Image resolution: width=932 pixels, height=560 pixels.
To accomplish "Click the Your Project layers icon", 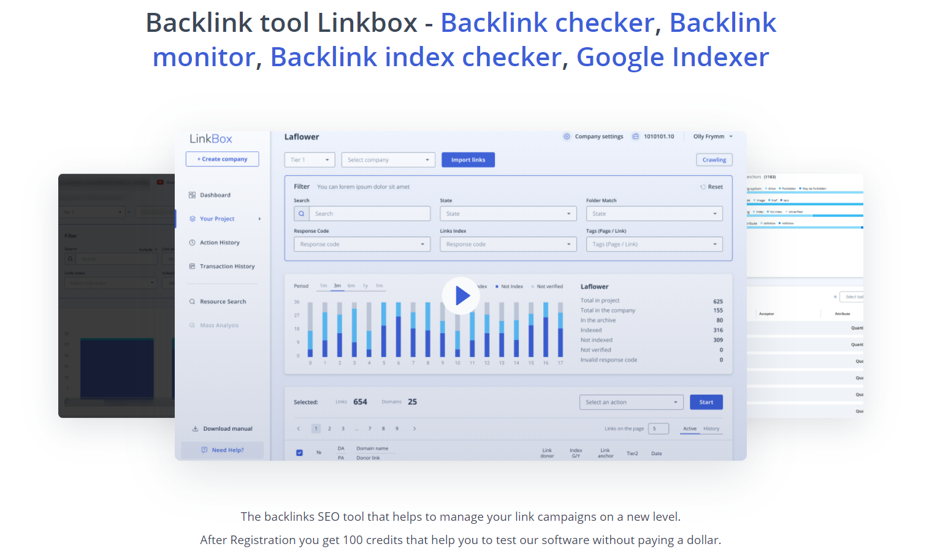I will tap(193, 218).
